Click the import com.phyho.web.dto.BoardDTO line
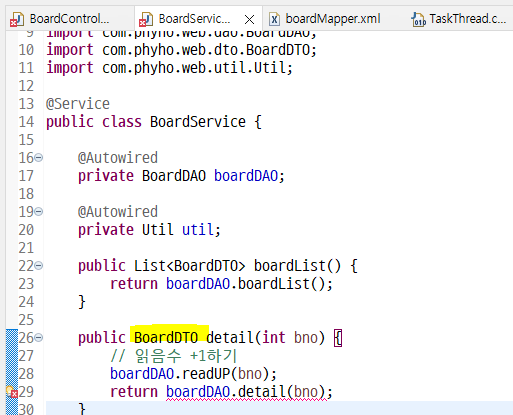The height and width of the screenshot is (415, 513). [x=181, y=50]
